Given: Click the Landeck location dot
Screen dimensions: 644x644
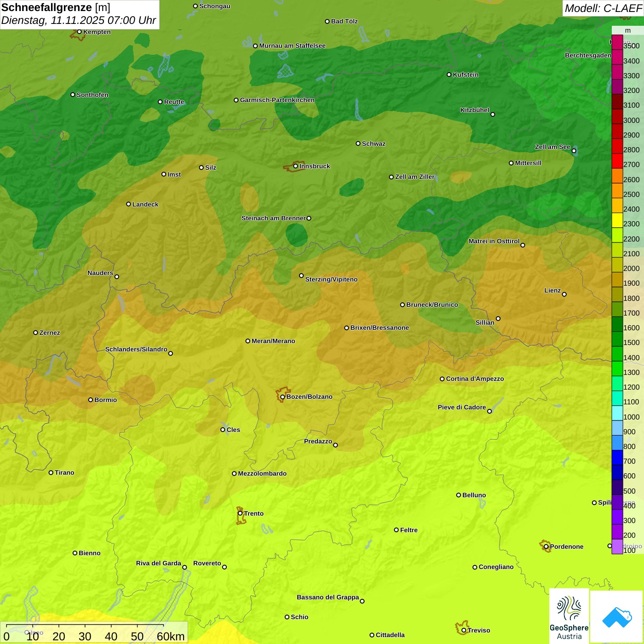Looking at the screenshot, I should point(129,204).
